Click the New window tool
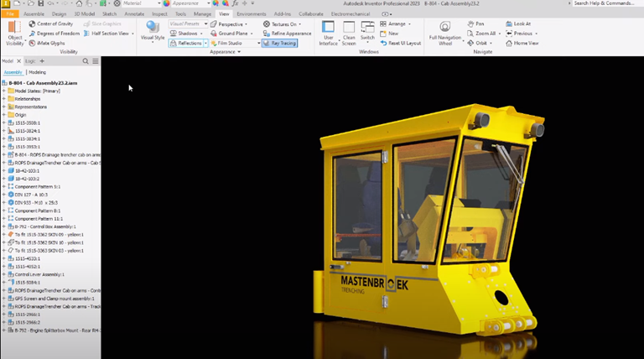The height and width of the screenshot is (359, 644). 389,34
